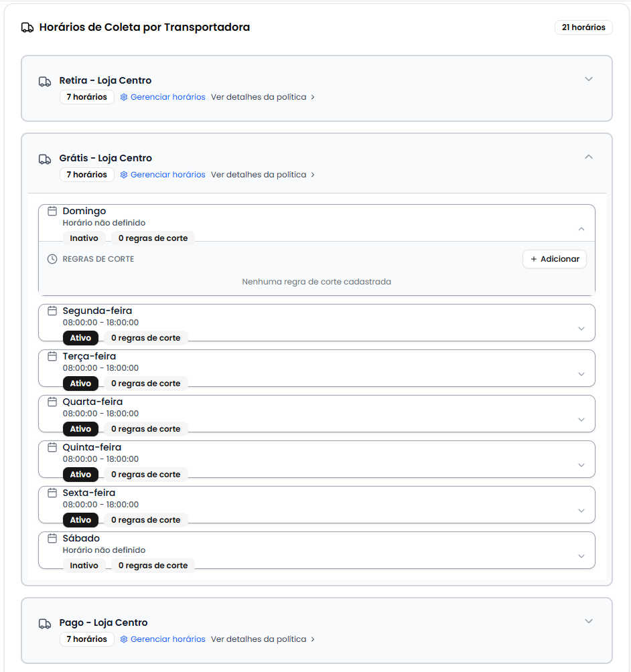Click the truck icon beside Retira - Loja Centro

[x=45, y=80]
